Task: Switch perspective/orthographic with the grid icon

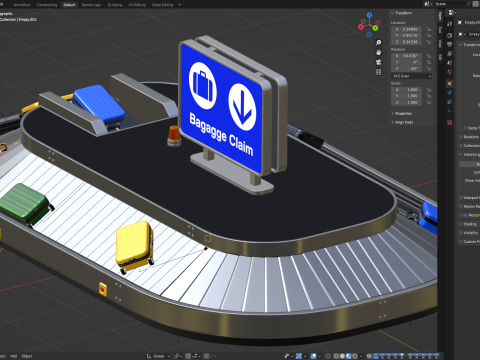Action: click(x=379, y=72)
